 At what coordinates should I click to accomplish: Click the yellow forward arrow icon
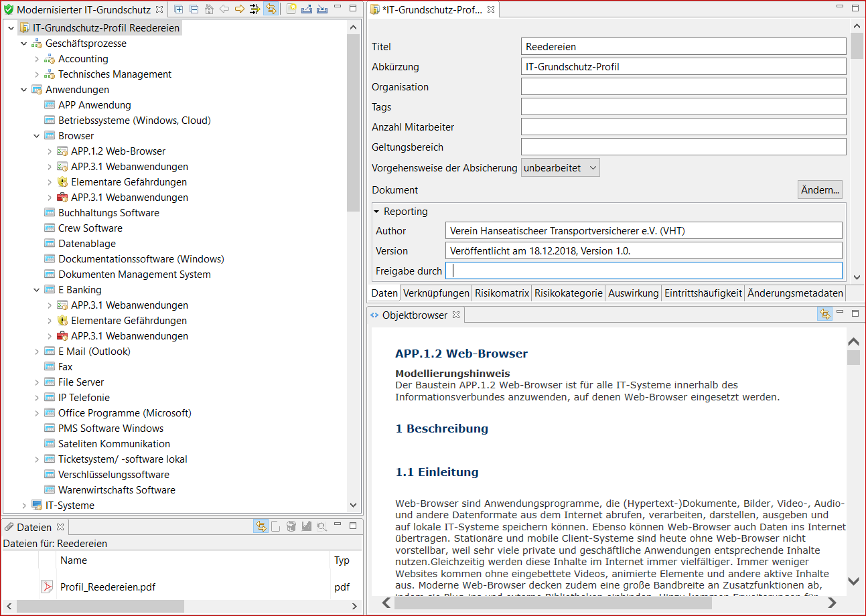pos(240,9)
